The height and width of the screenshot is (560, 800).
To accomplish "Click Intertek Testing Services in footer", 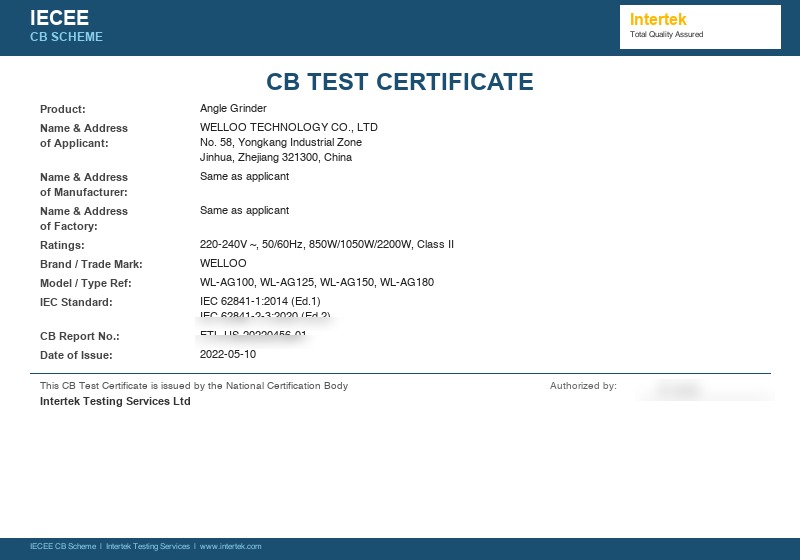I will 148,546.
